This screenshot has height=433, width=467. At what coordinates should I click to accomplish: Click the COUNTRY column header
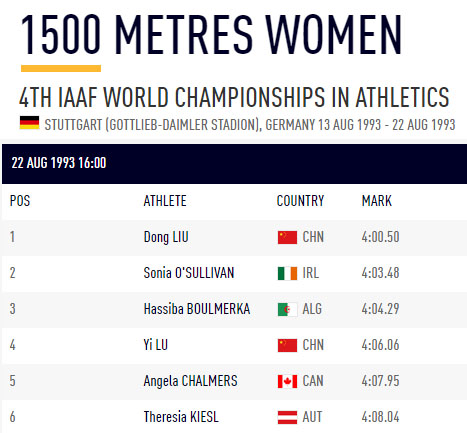click(x=300, y=201)
